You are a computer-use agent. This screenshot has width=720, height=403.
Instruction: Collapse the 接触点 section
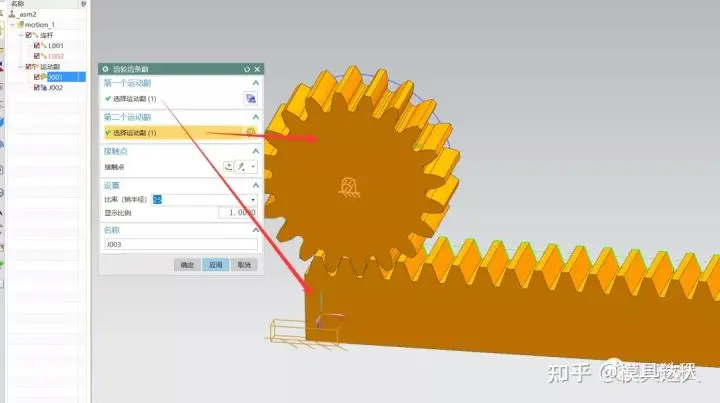click(256, 151)
